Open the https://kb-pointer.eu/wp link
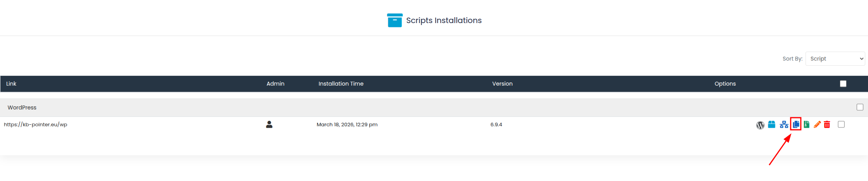 point(36,124)
